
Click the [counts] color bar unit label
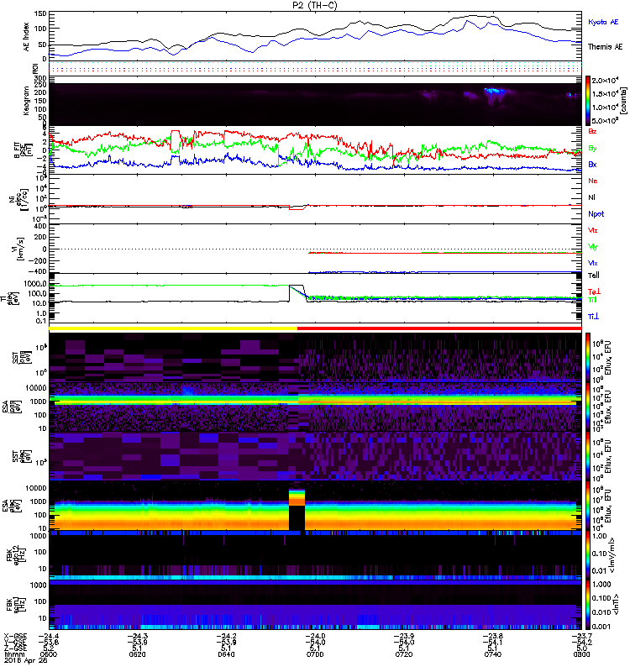pos(623,101)
